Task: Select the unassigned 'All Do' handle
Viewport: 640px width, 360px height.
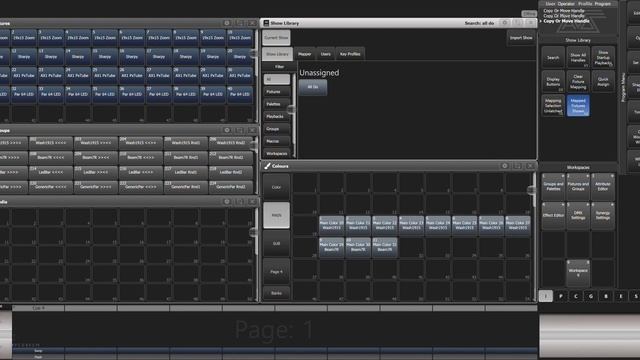Action: click(313, 87)
